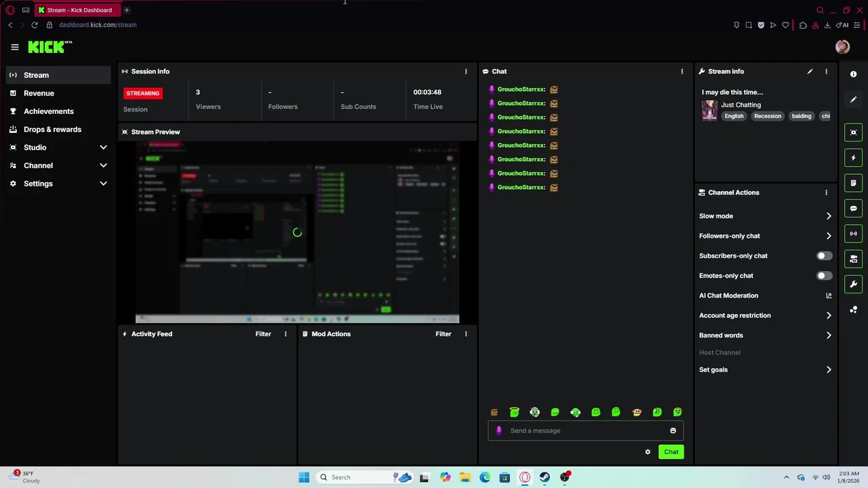Toggle Chat bubble widget in right sidebar
This screenshot has height=488, width=868.
pyautogui.click(x=854, y=208)
